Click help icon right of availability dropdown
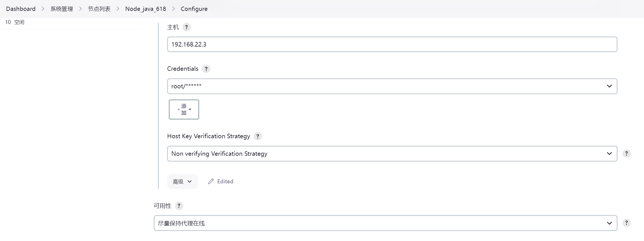The height and width of the screenshot is (241, 644). click(626, 223)
